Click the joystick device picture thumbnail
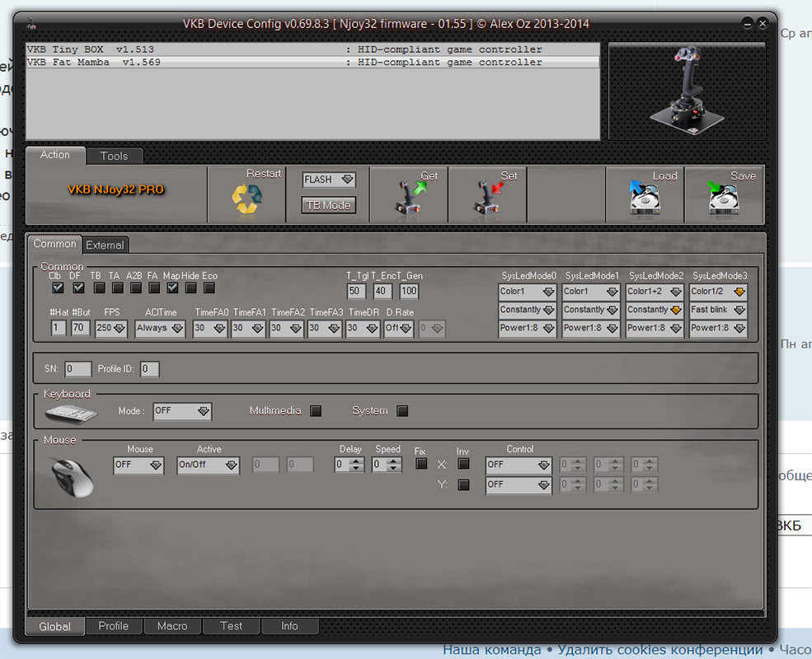The width and height of the screenshot is (812, 659). pos(687,91)
